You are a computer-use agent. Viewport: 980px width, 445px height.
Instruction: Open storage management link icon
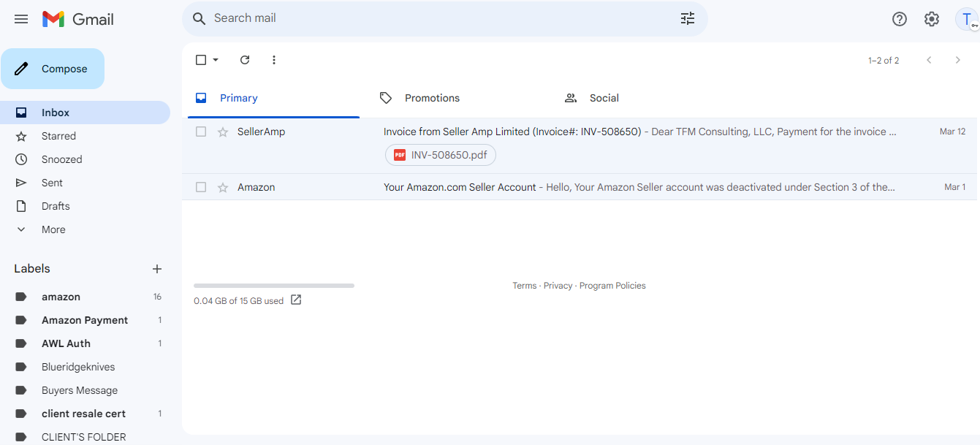pos(296,300)
